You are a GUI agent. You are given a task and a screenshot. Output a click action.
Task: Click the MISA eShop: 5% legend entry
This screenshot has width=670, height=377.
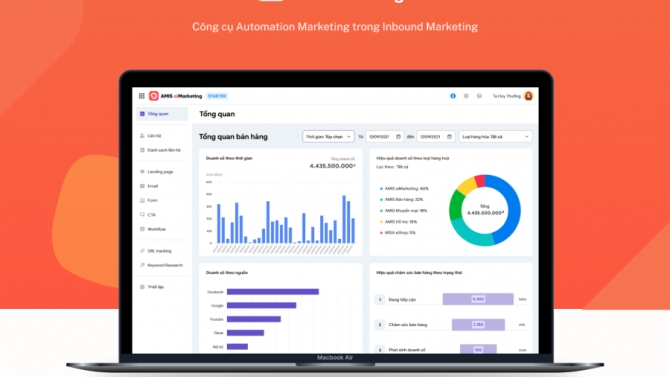[x=397, y=233]
